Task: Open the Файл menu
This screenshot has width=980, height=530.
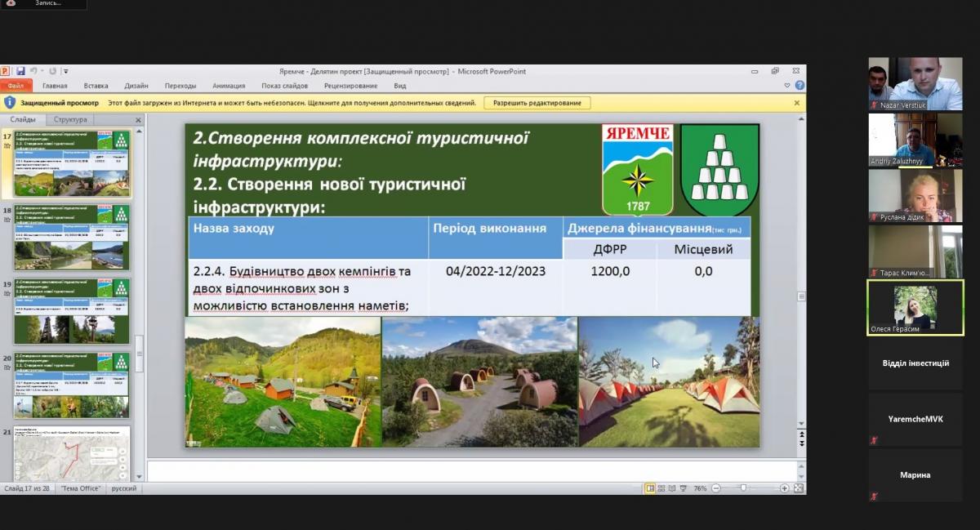Action: pos(16,86)
